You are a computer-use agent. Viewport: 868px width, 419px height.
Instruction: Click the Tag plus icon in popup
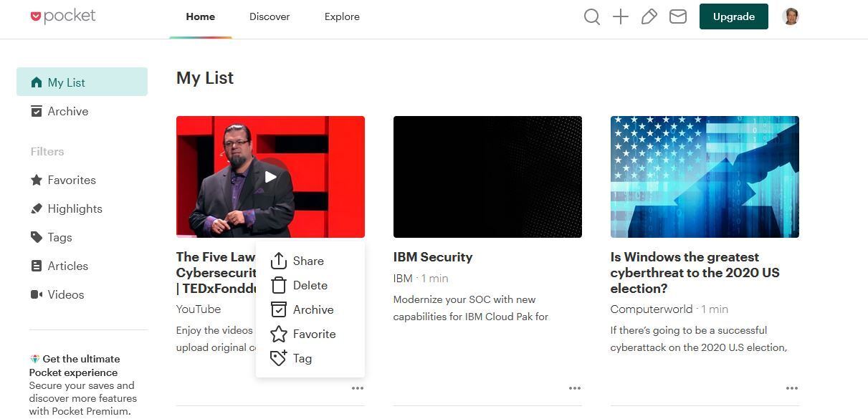click(279, 358)
